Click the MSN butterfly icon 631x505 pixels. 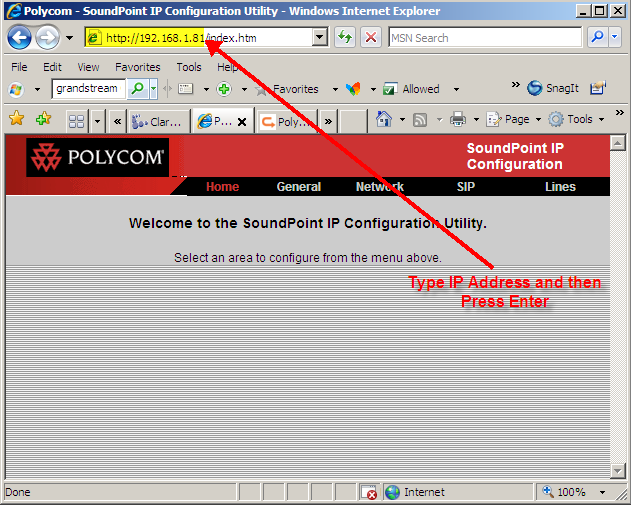(x=353, y=89)
